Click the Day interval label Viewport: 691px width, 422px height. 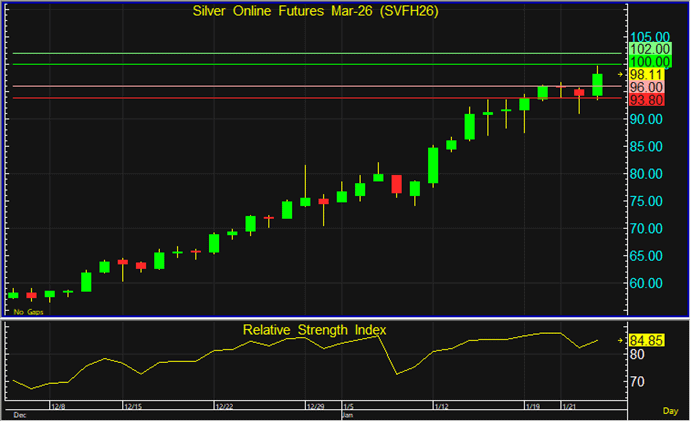pos(669,411)
